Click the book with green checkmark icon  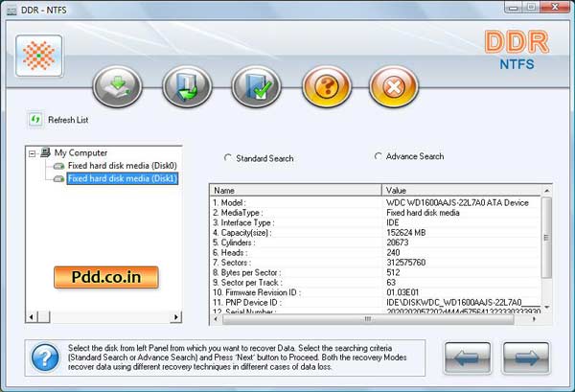pos(256,87)
